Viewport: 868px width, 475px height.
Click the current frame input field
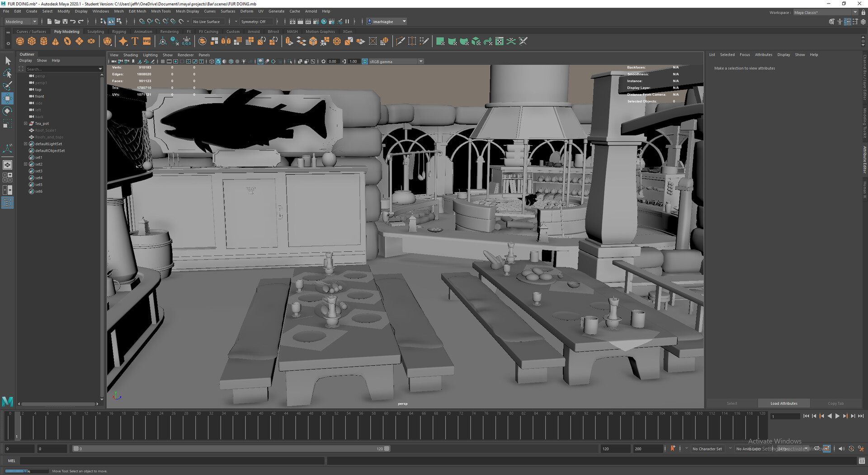coord(785,416)
